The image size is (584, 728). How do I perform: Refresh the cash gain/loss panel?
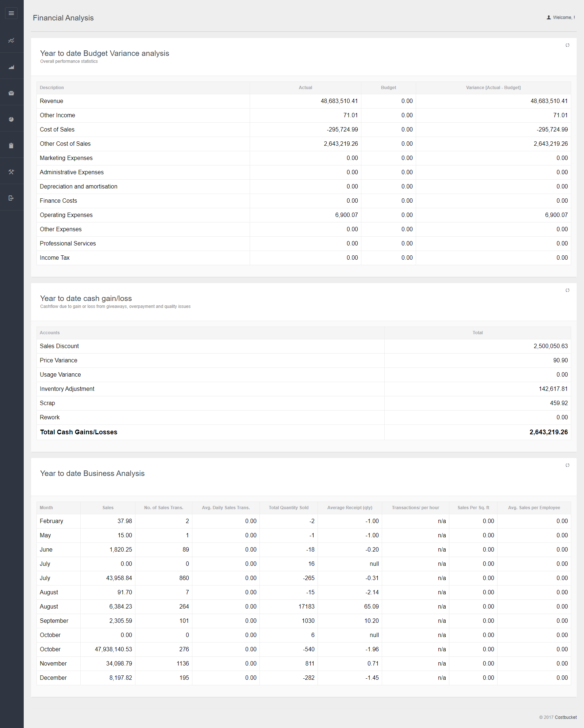pos(567,290)
